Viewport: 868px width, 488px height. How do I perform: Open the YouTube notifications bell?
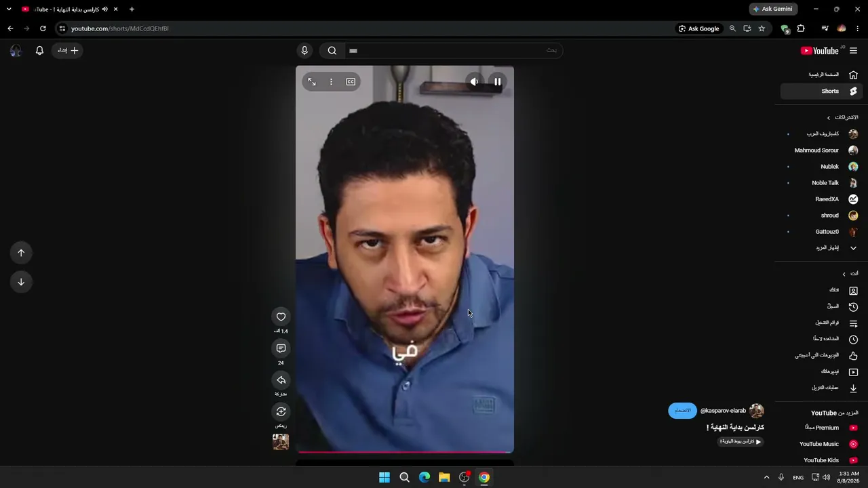coord(39,50)
